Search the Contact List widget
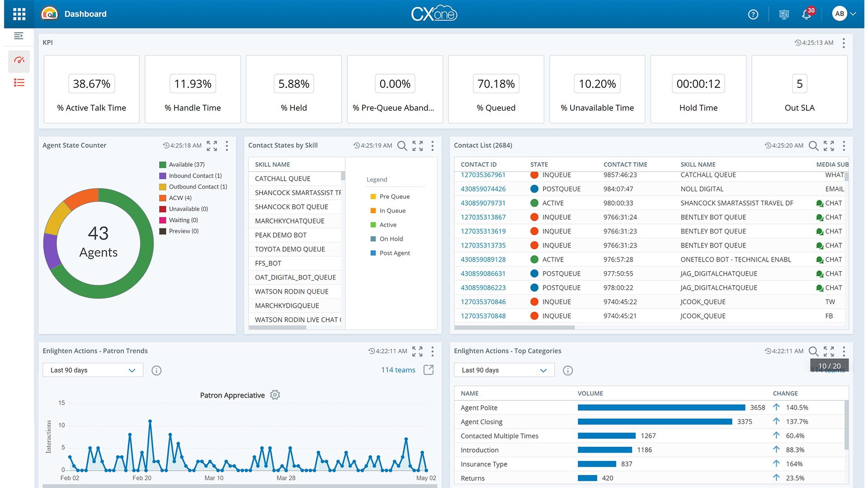This screenshot has height=488, width=868. 813,145
